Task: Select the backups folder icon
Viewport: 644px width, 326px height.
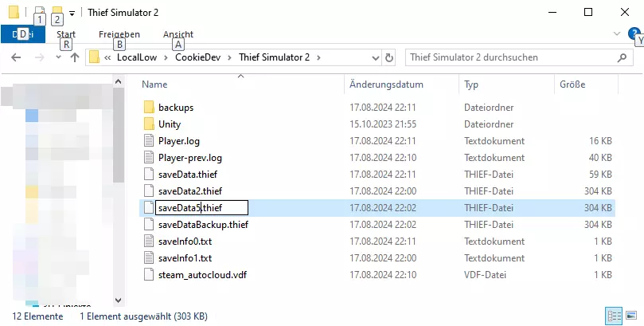Action: point(149,108)
